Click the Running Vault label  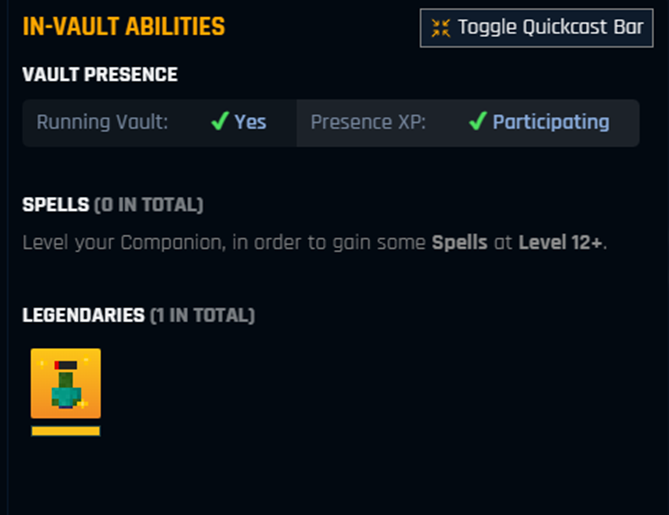tap(102, 122)
